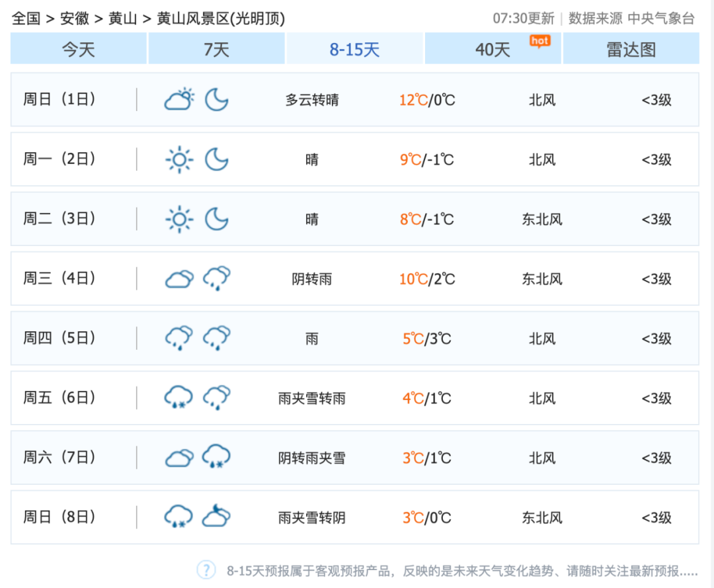Click the moon night icon for 周二 3日
714x588 pixels.
pyautogui.click(x=216, y=220)
